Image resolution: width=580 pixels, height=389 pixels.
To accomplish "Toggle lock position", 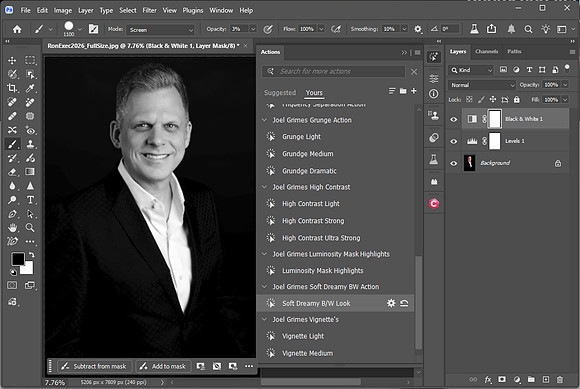I will pos(493,99).
